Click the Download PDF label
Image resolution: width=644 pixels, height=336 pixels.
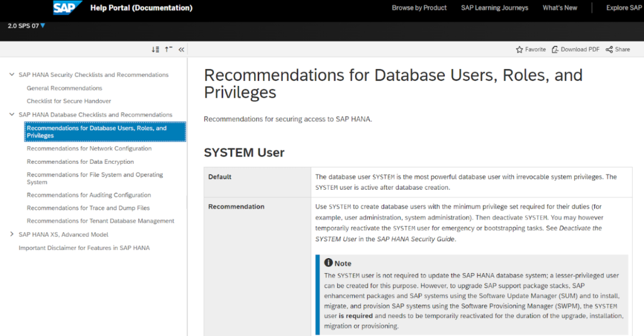coord(580,49)
